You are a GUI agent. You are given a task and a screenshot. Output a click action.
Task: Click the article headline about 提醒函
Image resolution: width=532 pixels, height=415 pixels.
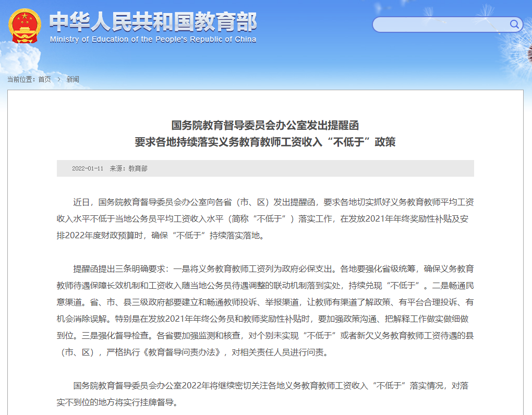(x=265, y=124)
